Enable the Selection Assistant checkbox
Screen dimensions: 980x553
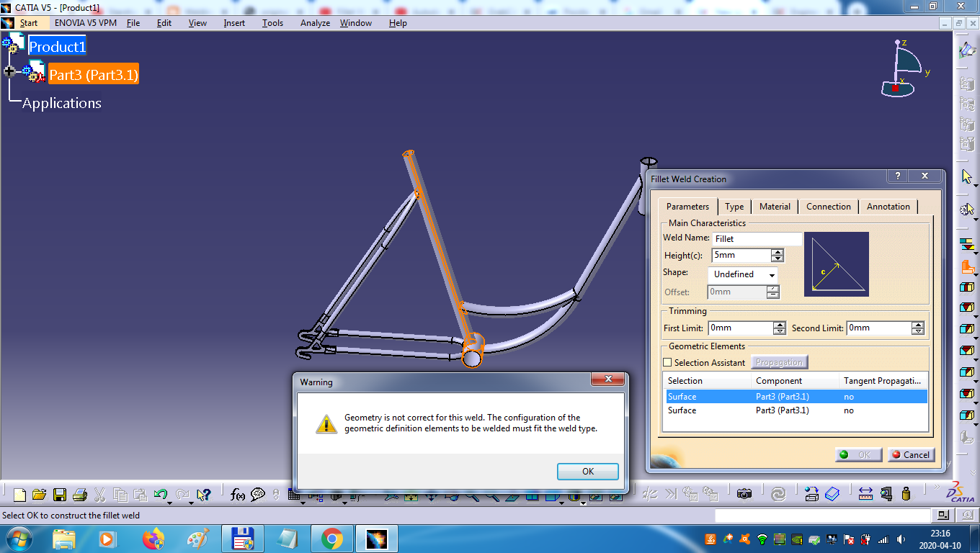click(667, 362)
